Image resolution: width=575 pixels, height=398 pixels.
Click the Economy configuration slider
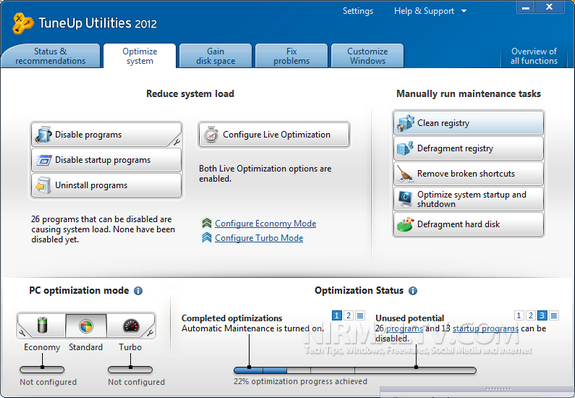(x=42, y=369)
